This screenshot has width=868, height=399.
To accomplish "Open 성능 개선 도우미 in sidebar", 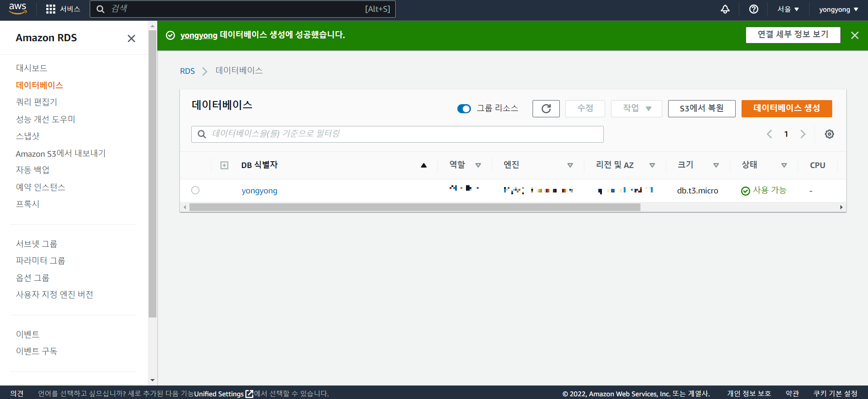I will tap(45, 119).
